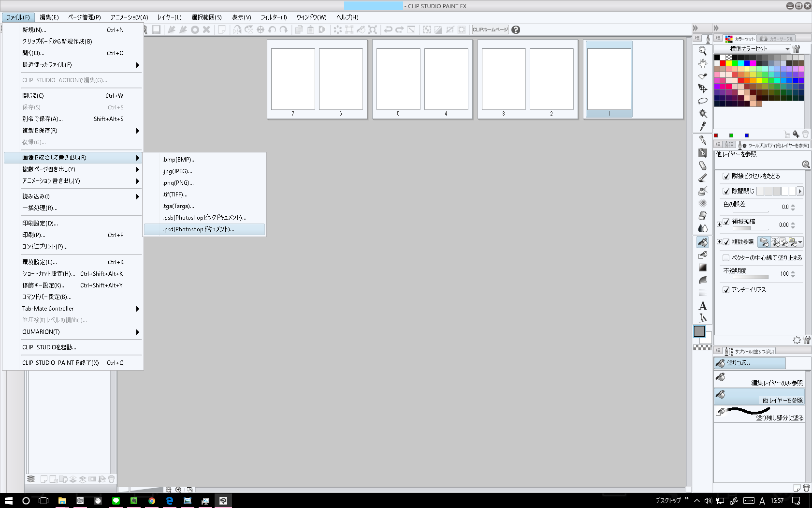Viewport: 812px width, 508px height.
Task: Select the eyedropper tool
Action: 703,126
